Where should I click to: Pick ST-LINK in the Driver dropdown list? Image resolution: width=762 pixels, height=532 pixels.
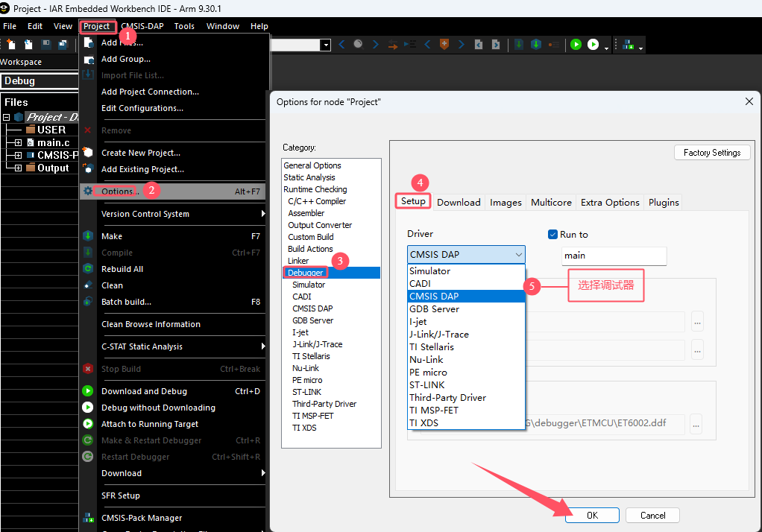466,384
